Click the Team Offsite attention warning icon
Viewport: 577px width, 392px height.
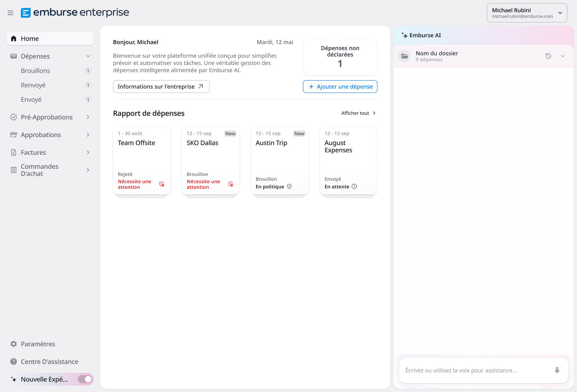point(162,184)
